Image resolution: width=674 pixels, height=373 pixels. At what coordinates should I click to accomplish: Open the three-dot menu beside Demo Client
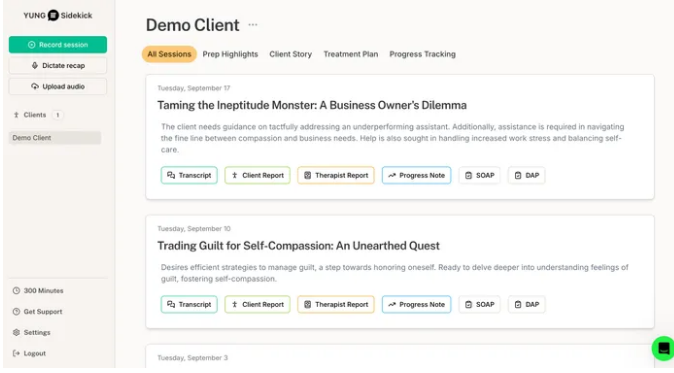click(253, 25)
